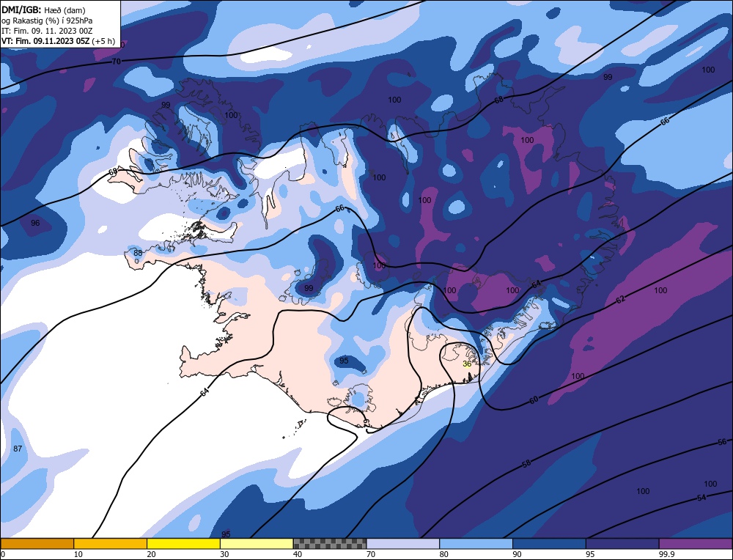Click the '70' contour line label
The image size is (733, 560).
point(117,62)
